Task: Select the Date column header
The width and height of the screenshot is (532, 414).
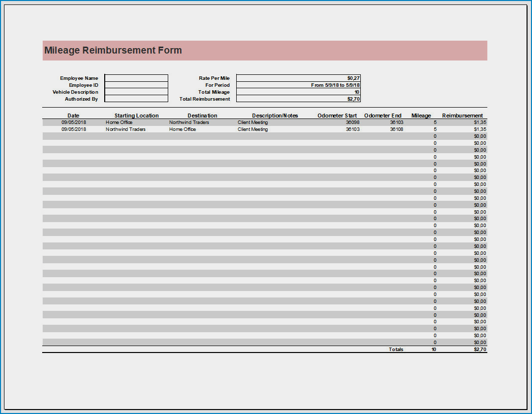Action: point(73,115)
